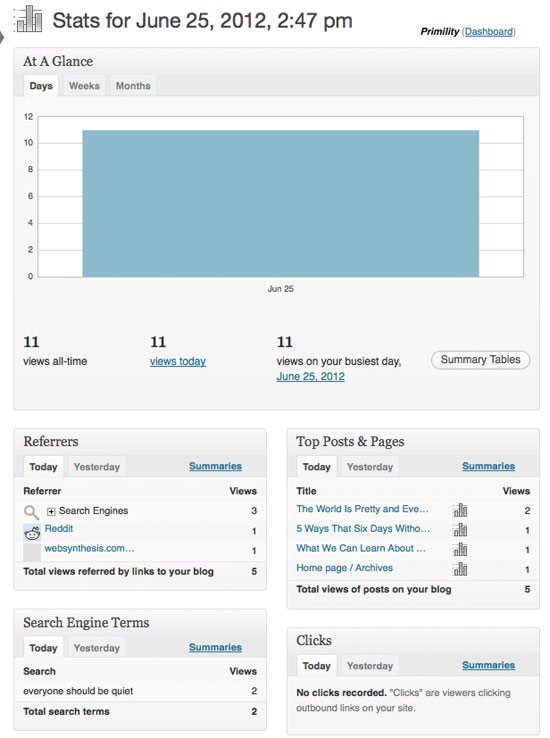Open the June 25, 2012 busiest day link
This screenshot has height=738, width=550.
(x=311, y=377)
